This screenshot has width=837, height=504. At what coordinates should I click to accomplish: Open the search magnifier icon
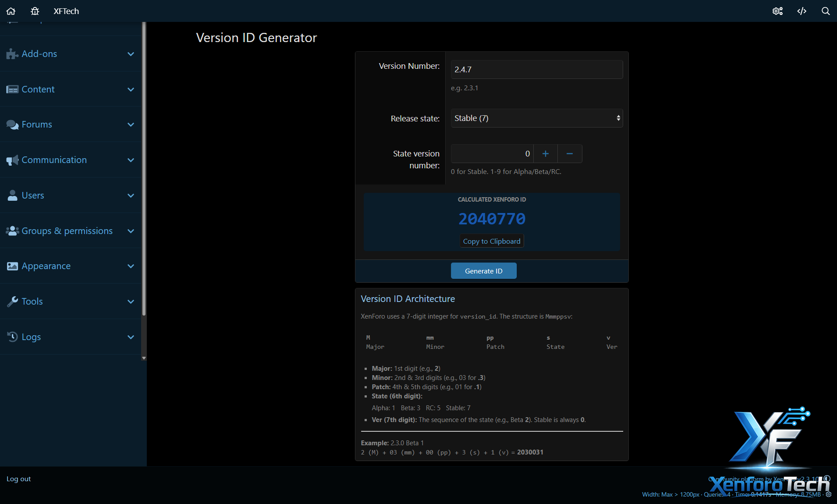(826, 11)
